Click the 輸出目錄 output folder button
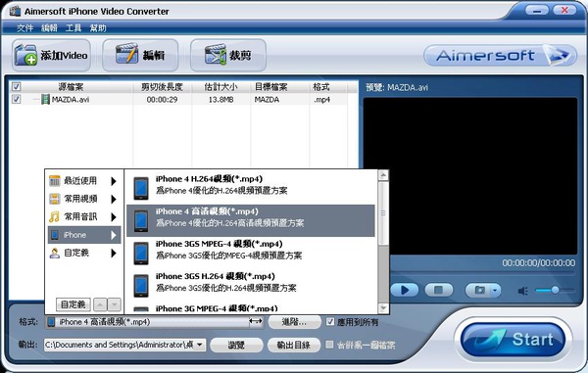 [x=294, y=345]
